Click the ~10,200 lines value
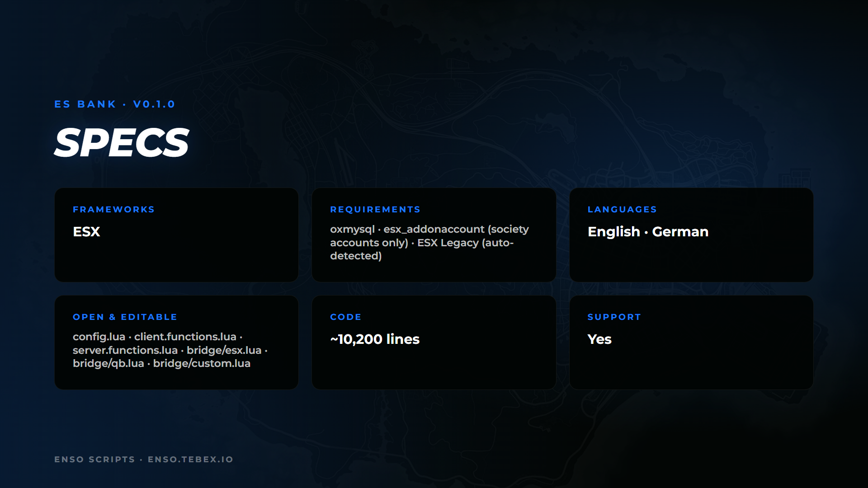Viewport: 868px width, 488px height. tap(375, 339)
